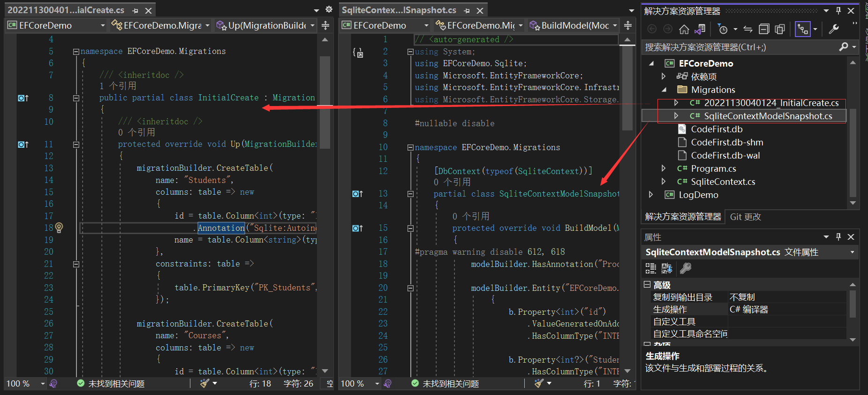Click the Show All Files icon
Screen dimensions: 868x395
coord(780,30)
